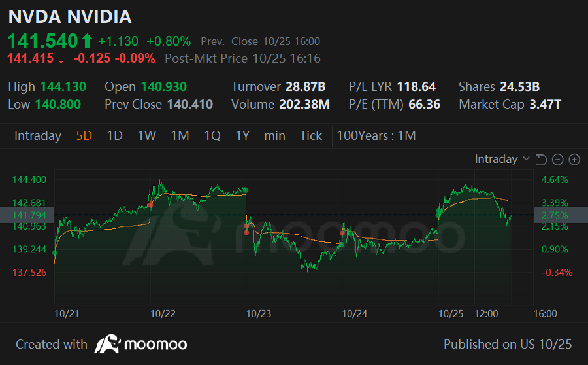
Task: Click the +1.130 price change value
Action: [118, 41]
